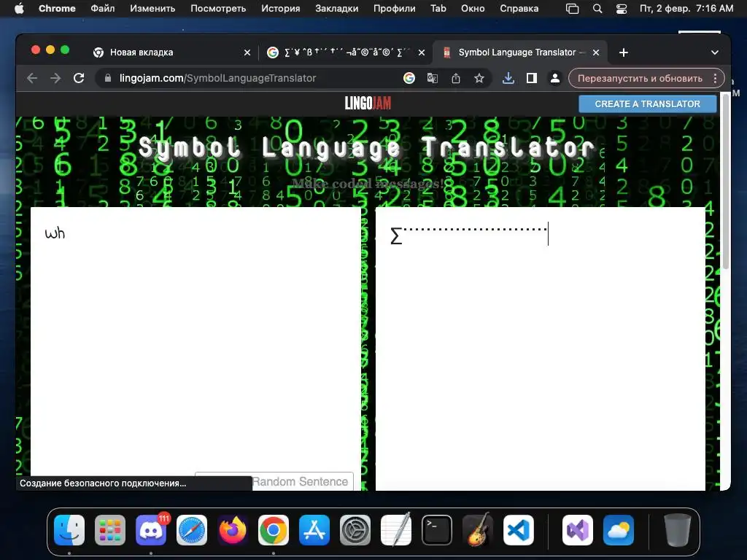Expand the tab search chevron
This screenshot has height=560, width=747.
point(715,52)
